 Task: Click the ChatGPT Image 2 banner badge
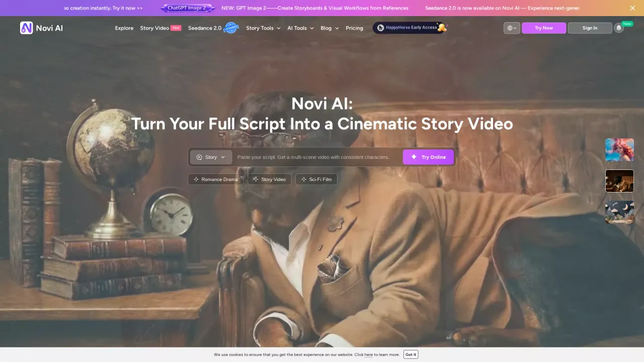coord(187,8)
